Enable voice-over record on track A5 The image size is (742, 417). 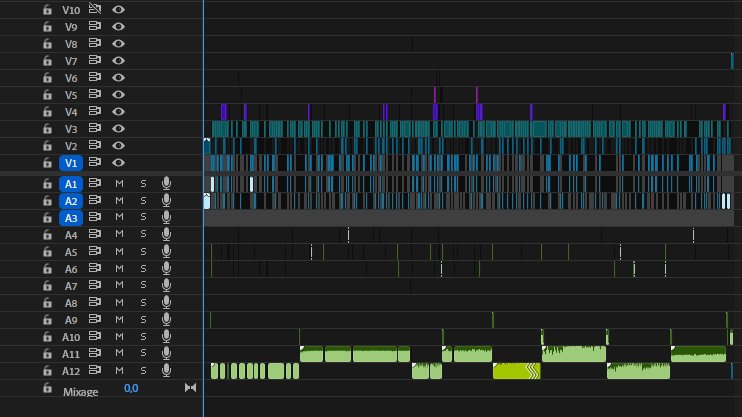click(166, 251)
